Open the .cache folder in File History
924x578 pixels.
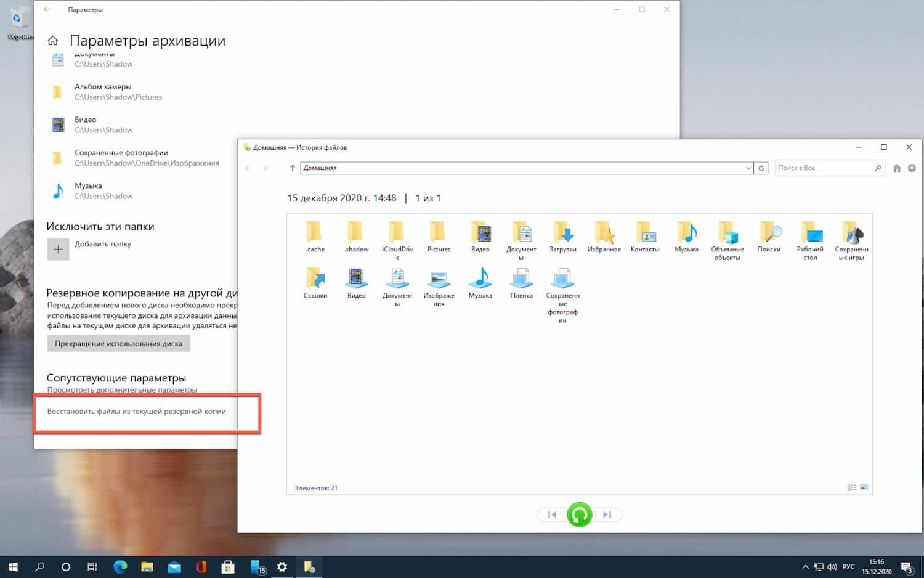315,237
